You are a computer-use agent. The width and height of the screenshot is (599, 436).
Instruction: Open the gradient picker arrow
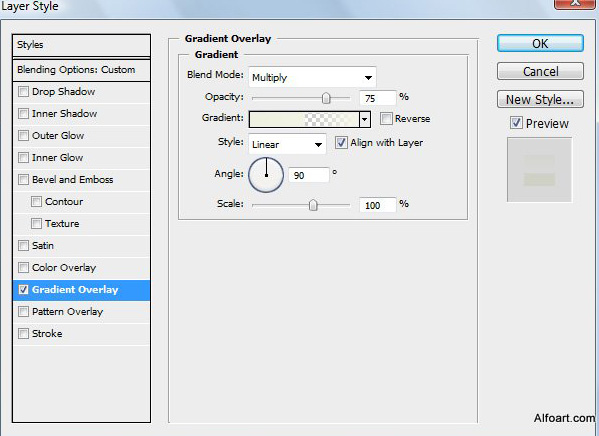[x=365, y=120]
